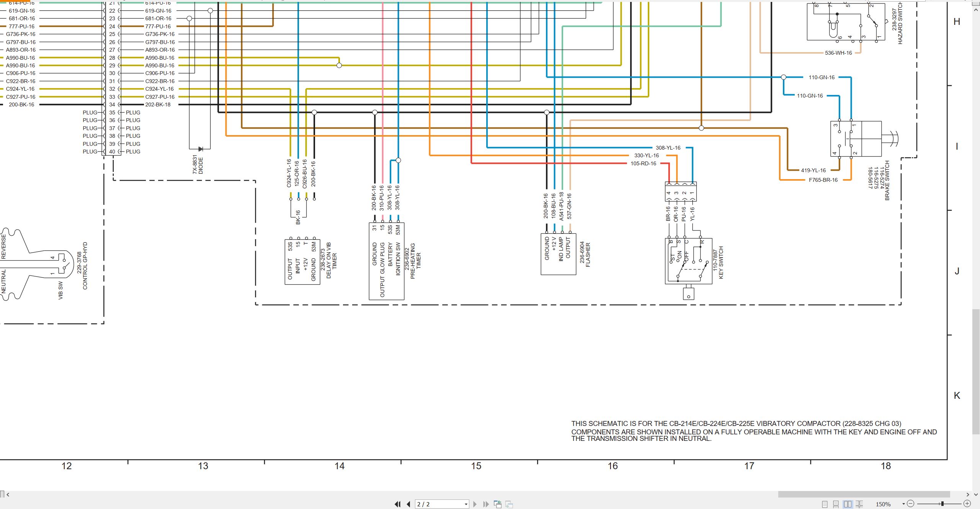Toggle two-page facing view
The image size is (980, 509).
(x=848, y=504)
